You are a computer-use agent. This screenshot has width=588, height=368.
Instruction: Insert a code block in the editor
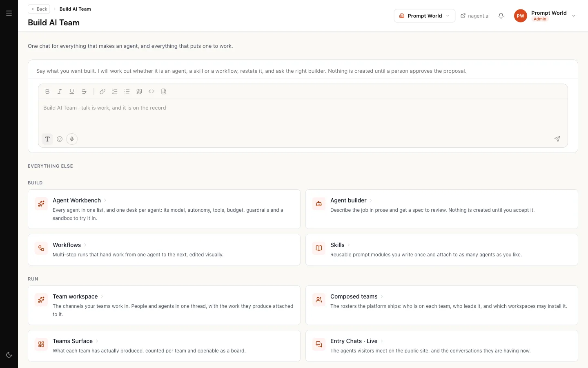[164, 92]
